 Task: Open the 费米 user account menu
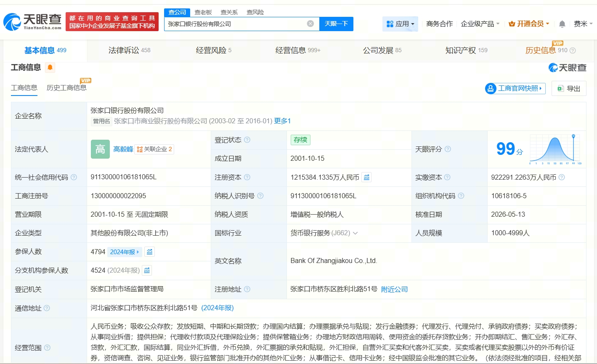(x=583, y=24)
